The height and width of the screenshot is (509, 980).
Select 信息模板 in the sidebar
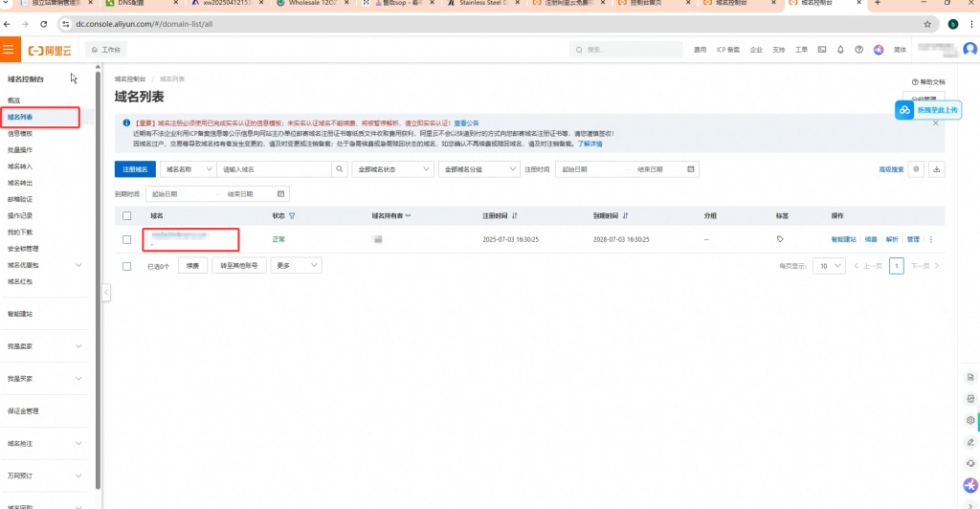point(20,134)
